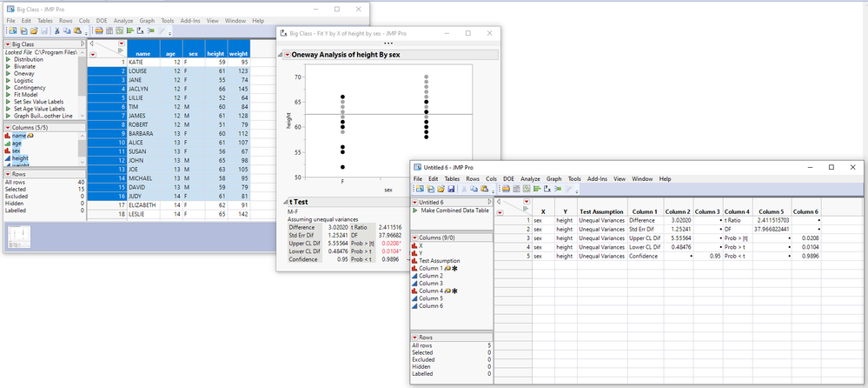Select the weight column header

pyautogui.click(x=239, y=53)
